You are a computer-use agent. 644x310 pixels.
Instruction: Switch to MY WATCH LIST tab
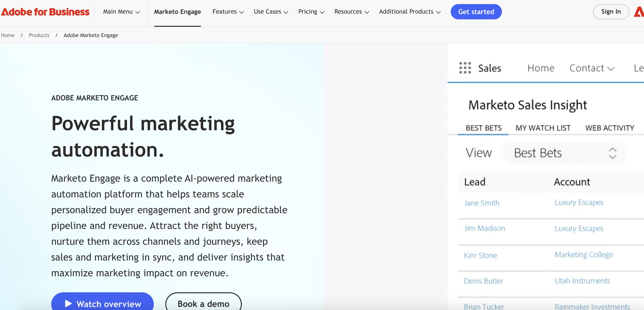543,128
